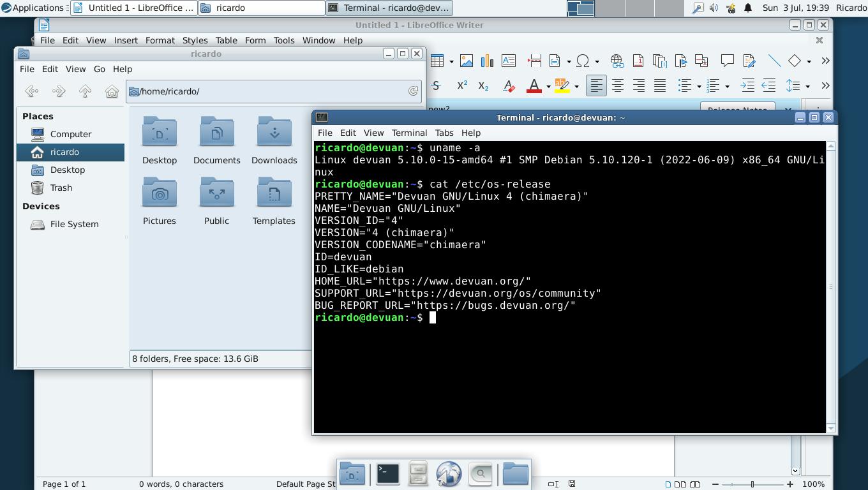Image resolution: width=868 pixels, height=490 pixels.
Task: Open the Tools menu in Writer
Action: 284,40
